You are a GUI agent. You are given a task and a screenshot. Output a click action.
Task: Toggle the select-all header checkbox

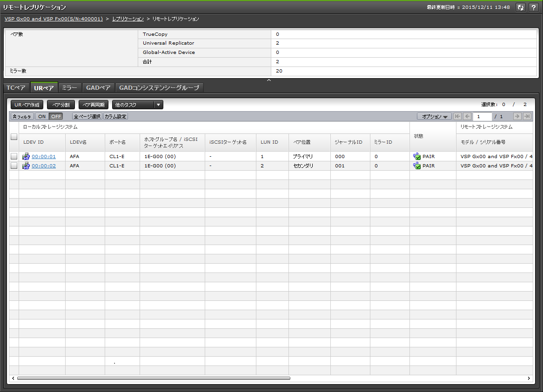pyautogui.click(x=14, y=137)
